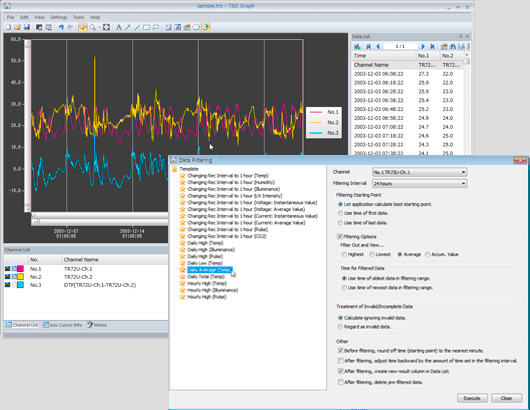Click the save icon in Data List toolbar
530x410 pixels.
(x=357, y=46)
